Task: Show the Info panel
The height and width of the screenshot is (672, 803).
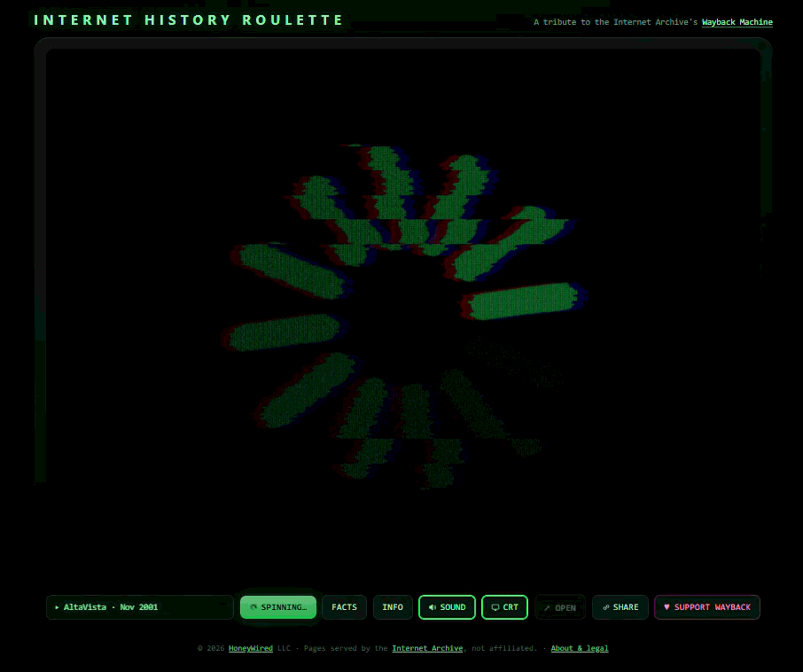Action: tap(393, 607)
